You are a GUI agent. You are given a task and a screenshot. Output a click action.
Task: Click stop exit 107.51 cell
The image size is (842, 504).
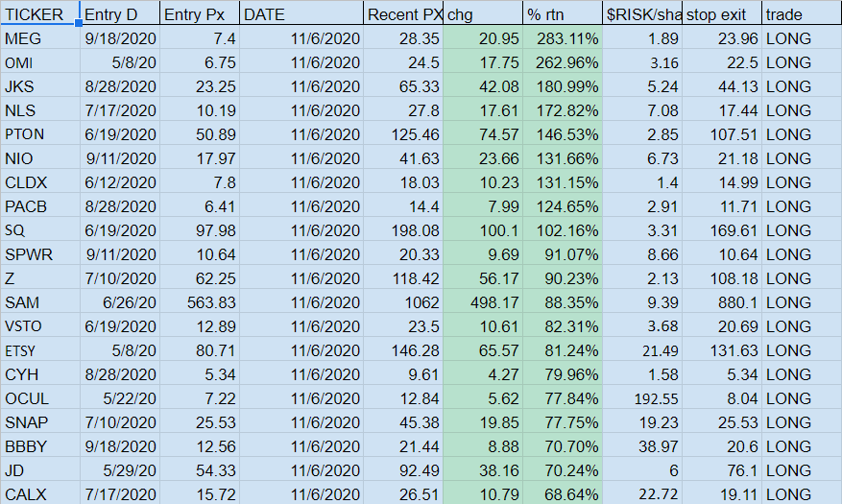tap(722, 134)
